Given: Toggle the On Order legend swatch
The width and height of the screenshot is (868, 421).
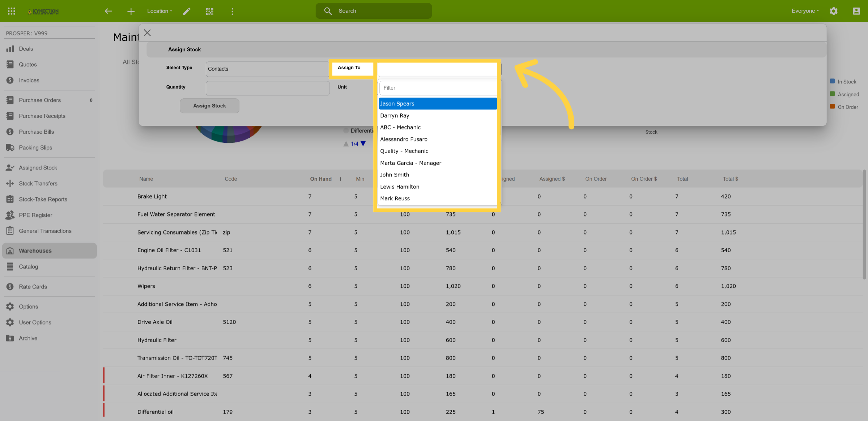Looking at the screenshot, I should 832,107.
